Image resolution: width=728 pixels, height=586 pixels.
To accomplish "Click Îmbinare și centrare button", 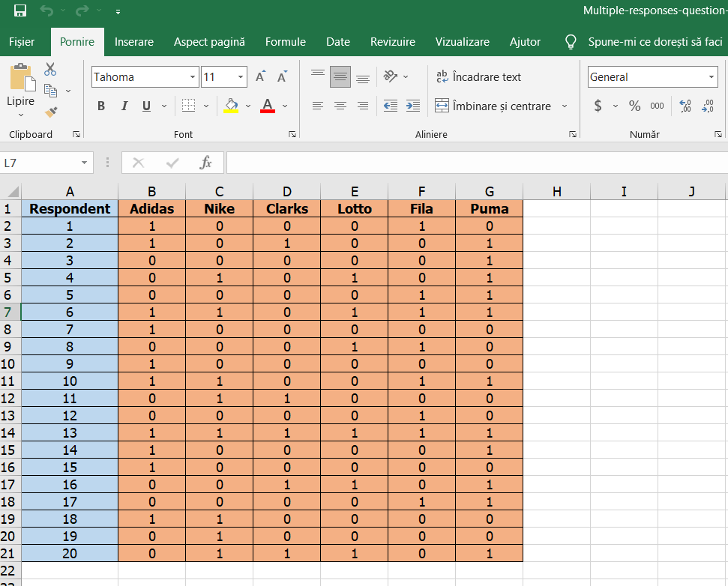I will coord(493,106).
